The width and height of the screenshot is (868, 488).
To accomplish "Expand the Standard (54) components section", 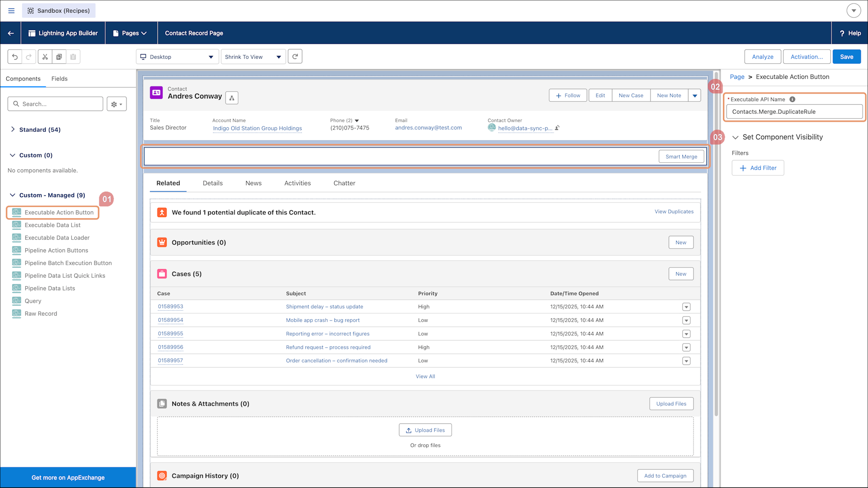I will 13,129.
